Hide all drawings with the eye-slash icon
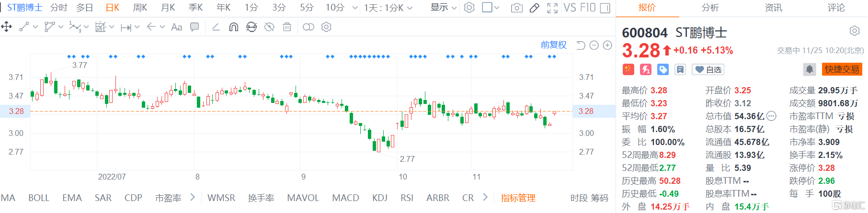This screenshot has width=868, height=213. (x=269, y=27)
